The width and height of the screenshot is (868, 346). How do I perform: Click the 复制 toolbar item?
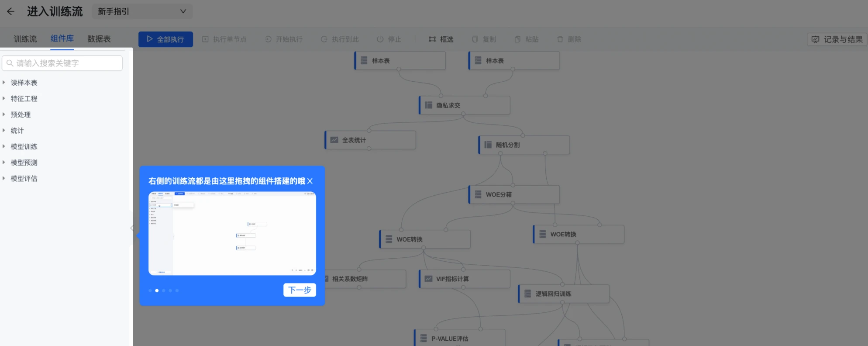484,39
